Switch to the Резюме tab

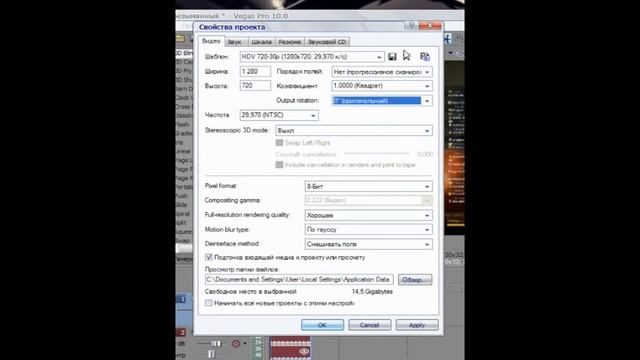point(289,42)
